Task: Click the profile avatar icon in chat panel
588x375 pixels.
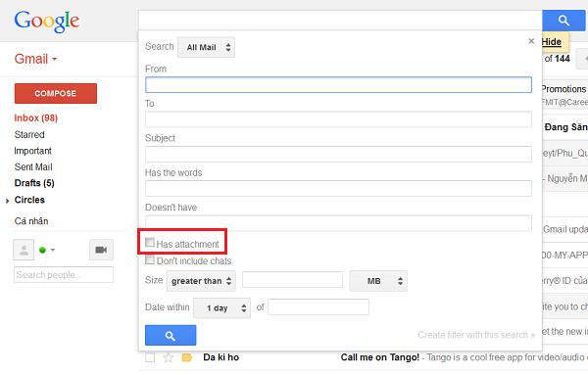Action: (x=24, y=250)
